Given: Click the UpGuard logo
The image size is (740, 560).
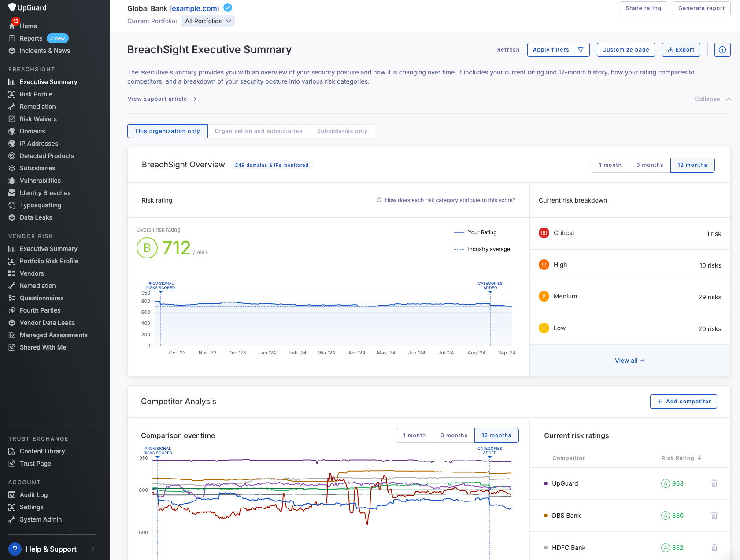Looking at the screenshot, I should point(28,7).
